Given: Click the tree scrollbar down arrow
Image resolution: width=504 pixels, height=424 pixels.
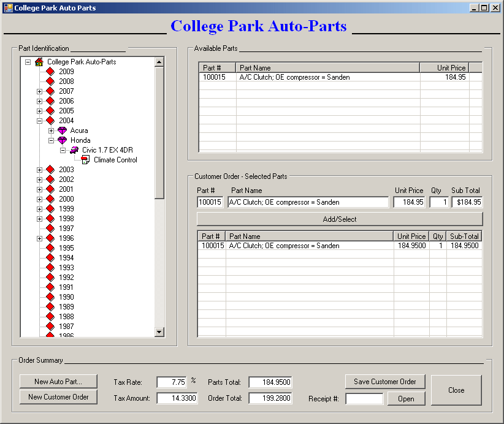Looking at the screenshot, I should [159, 332].
